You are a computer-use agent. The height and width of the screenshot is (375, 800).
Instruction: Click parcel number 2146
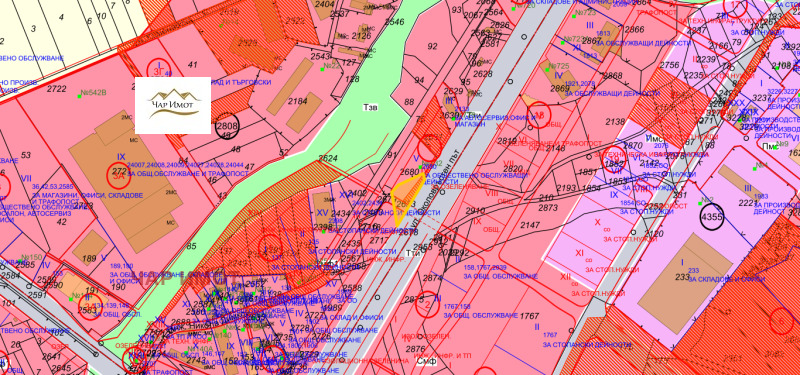pyautogui.click(x=555, y=148)
